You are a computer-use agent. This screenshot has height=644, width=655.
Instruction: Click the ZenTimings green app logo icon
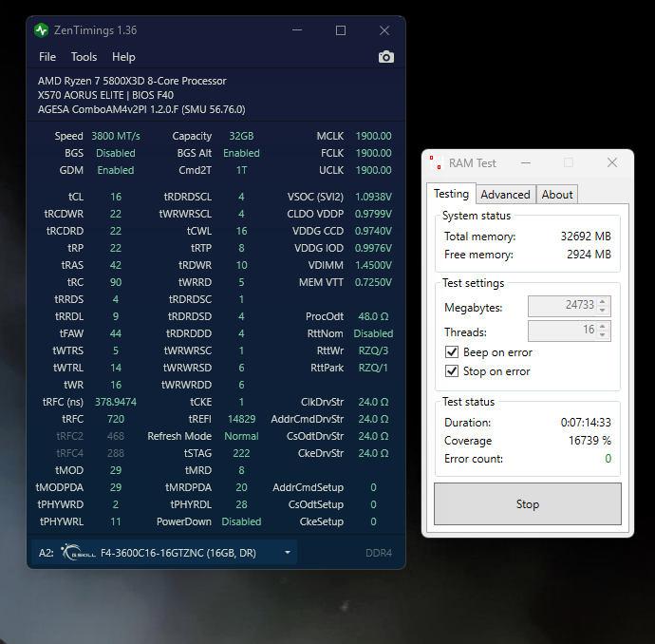tap(42, 30)
